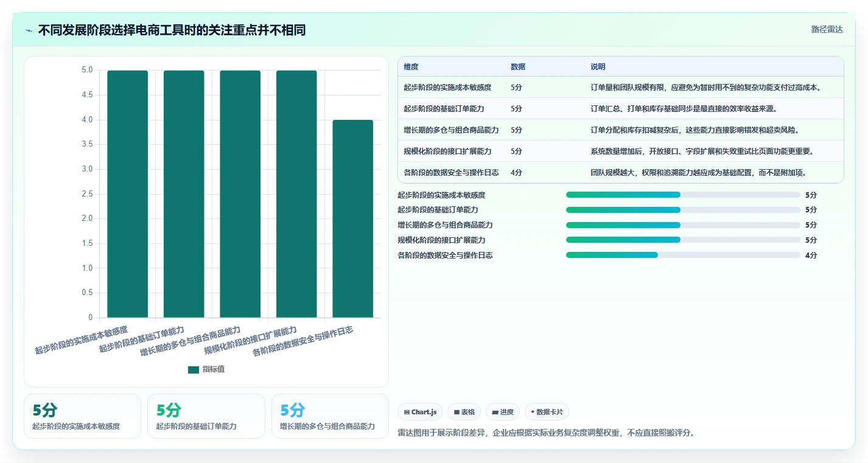Screen dimensions: 868x463
Task: Click the description starting 团队规模越大
Action: tap(699, 173)
